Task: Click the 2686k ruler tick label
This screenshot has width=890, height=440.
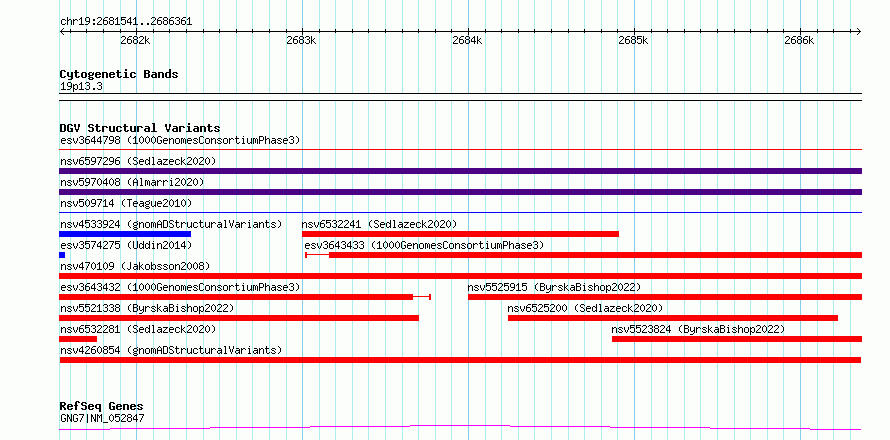Action: coord(799,41)
